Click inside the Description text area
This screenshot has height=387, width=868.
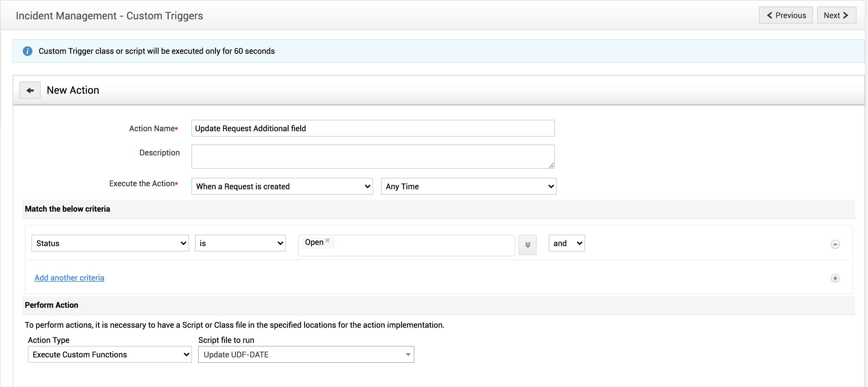click(372, 157)
